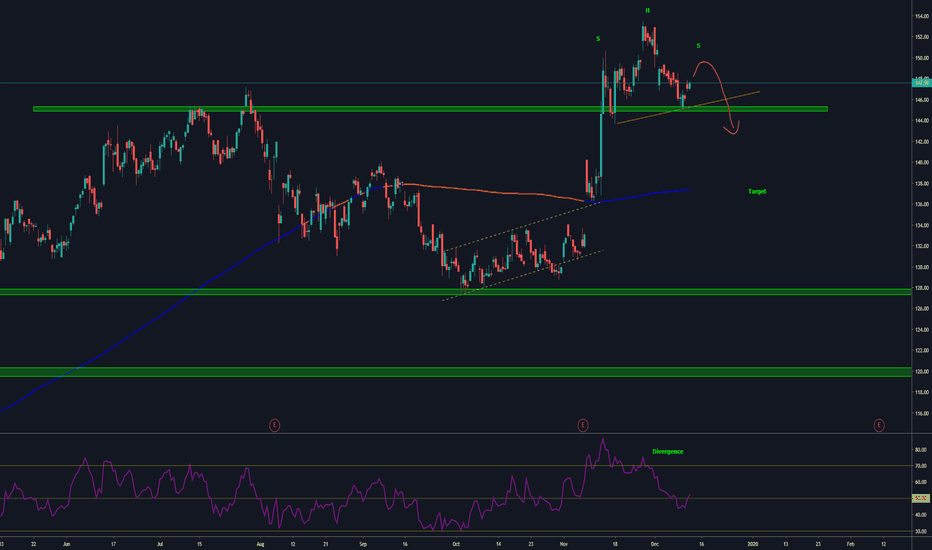Click the earnings E marker above Aug
This screenshot has width=932, height=550.
(x=274, y=425)
